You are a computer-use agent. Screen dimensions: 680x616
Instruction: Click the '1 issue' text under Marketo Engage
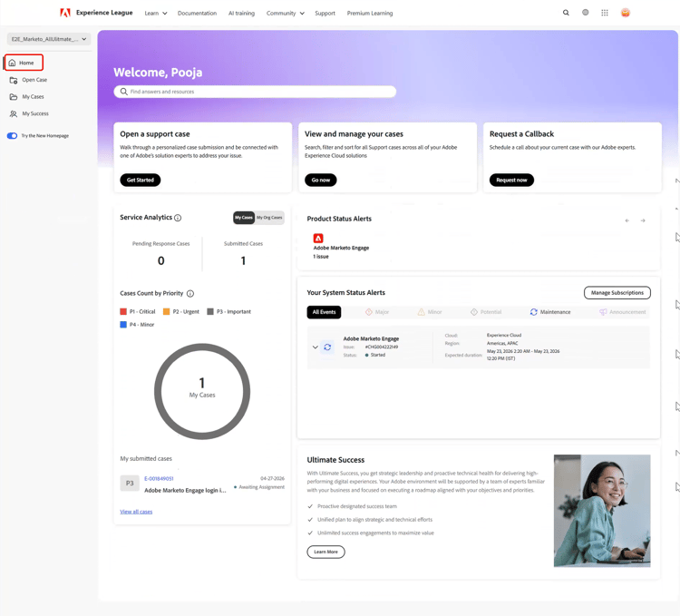pos(321,257)
